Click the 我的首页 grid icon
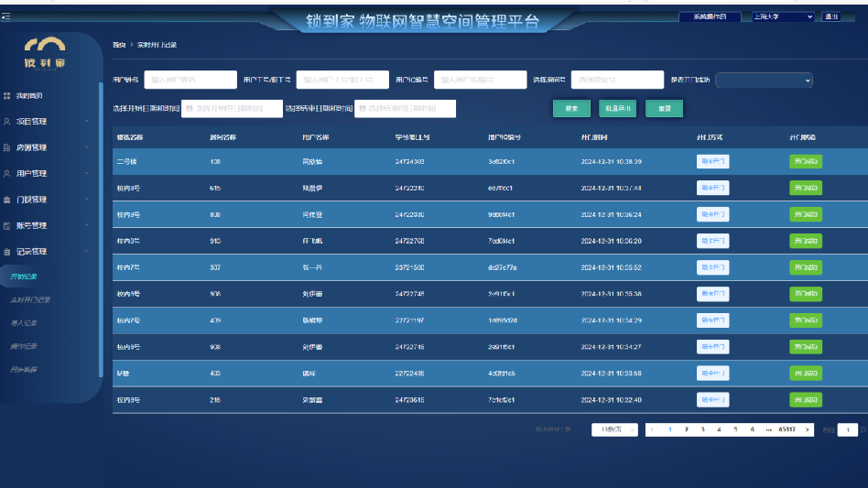This screenshot has width=868, height=488. 7,95
